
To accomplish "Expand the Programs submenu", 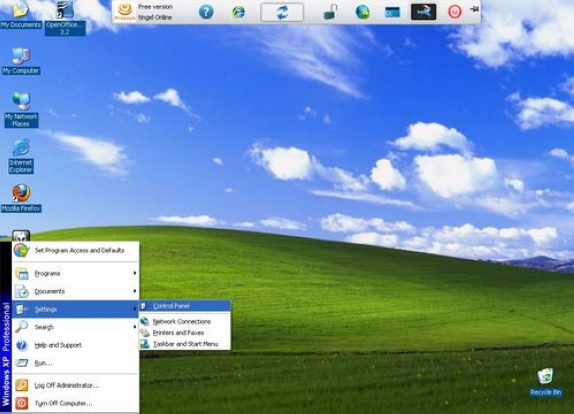I will 75,273.
